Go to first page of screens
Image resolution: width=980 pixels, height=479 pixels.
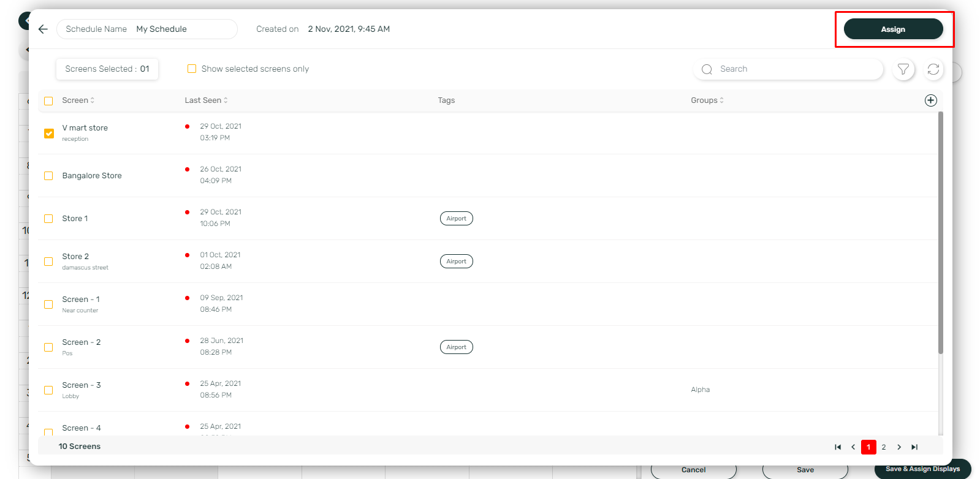pos(838,447)
